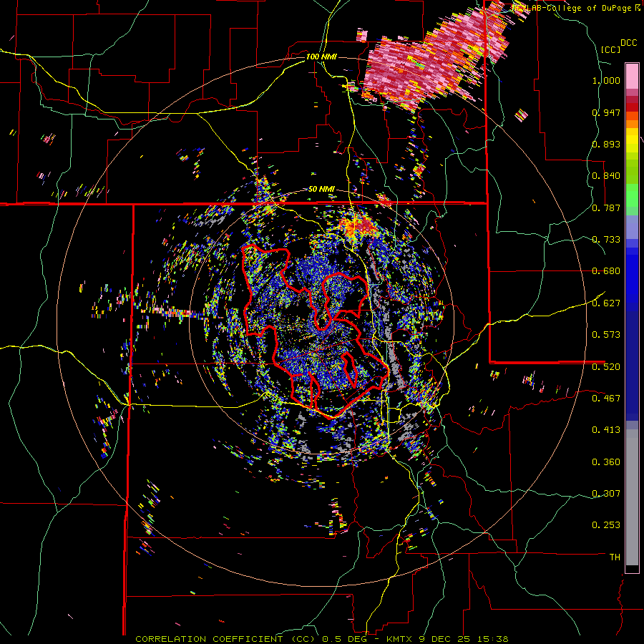Select the "0.680" scale value
This screenshot has width=644, height=644.
[x=606, y=271]
